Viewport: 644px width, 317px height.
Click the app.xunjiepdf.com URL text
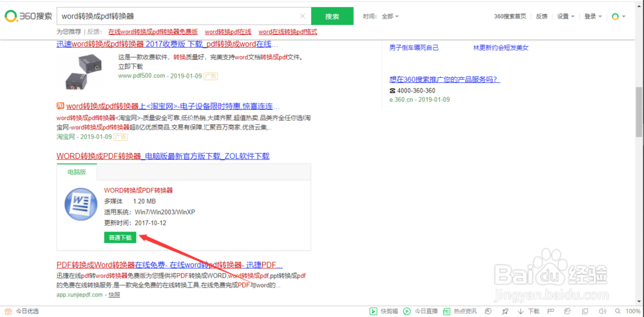point(80,295)
